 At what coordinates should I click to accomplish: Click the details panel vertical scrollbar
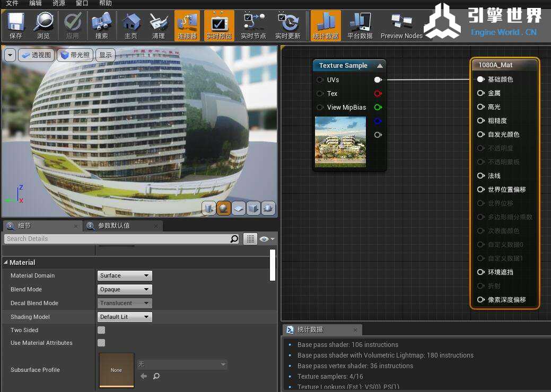click(273, 265)
